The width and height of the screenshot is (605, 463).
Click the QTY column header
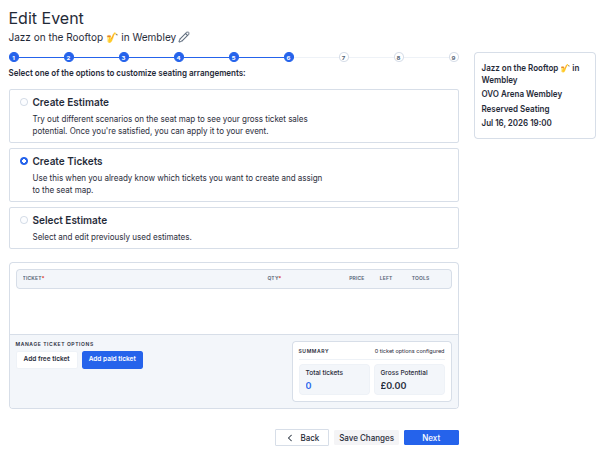click(x=274, y=278)
